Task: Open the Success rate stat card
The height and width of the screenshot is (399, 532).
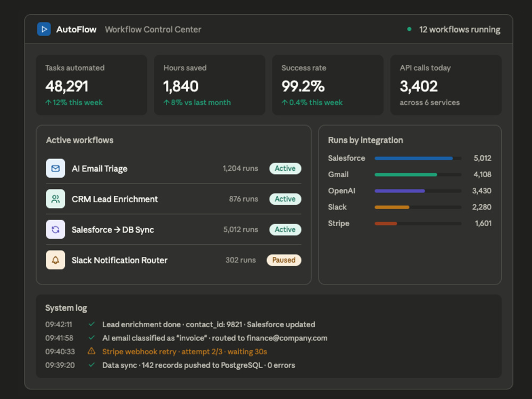Action: pos(328,85)
